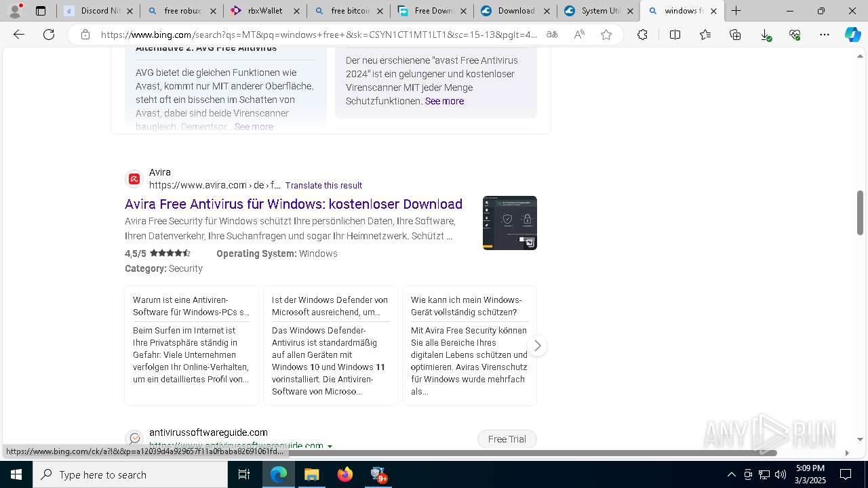The height and width of the screenshot is (488, 868).
Task: Expand antivirussoftwareguide.com URL dropdown arrow
Action: tap(330, 446)
